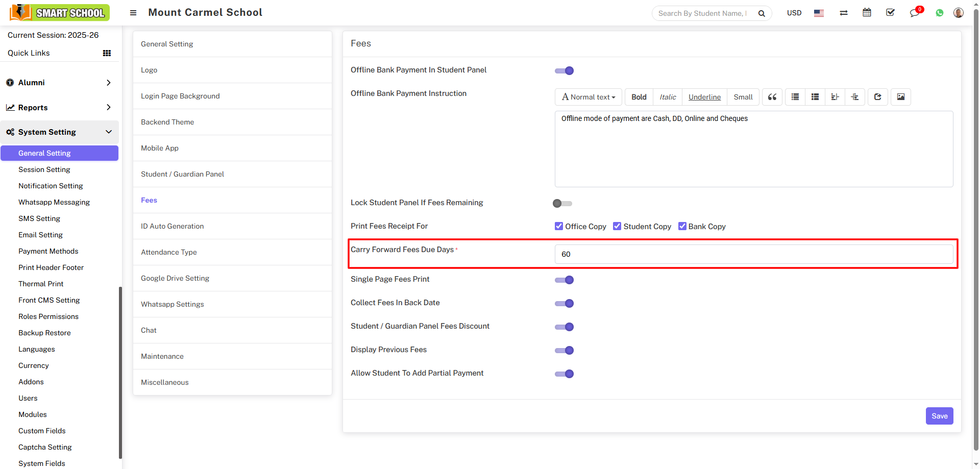Uncheck the Bank Copy checkbox
980x469 pixels.
click(682, 226)
